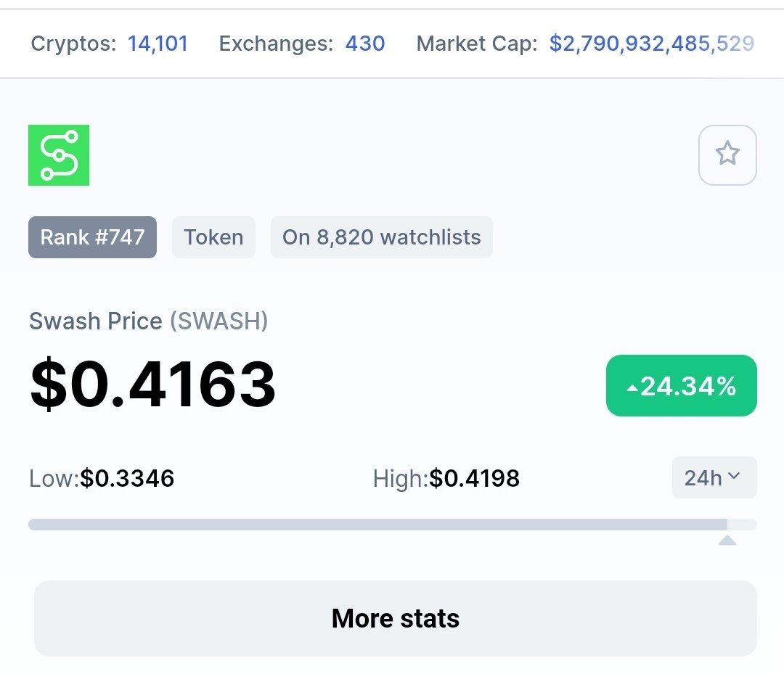This screenshot has height=674, width=784.
Task: Select the Low $0.3346 value
Action: click(127, 478)
